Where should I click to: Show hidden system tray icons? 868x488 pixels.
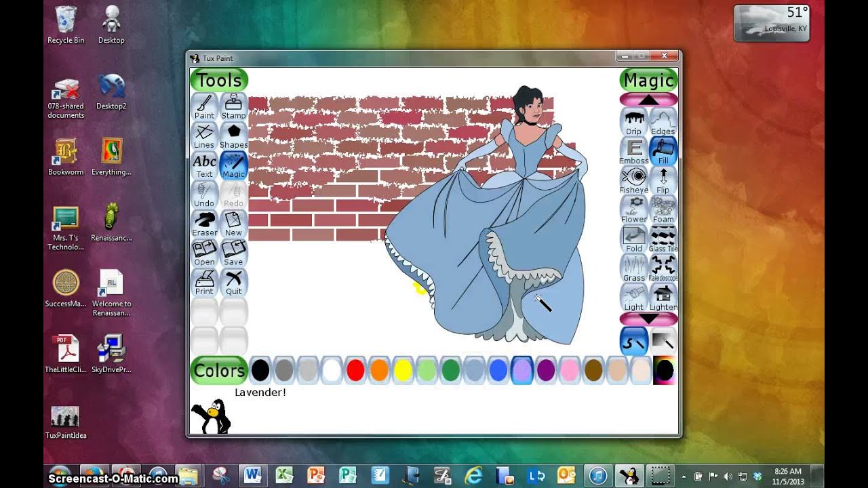[x=684, y=476]
